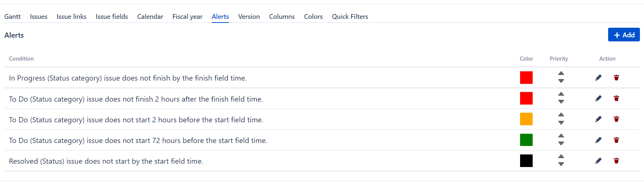Raise priority of 2 hours after finish alert

click(561, 94)
